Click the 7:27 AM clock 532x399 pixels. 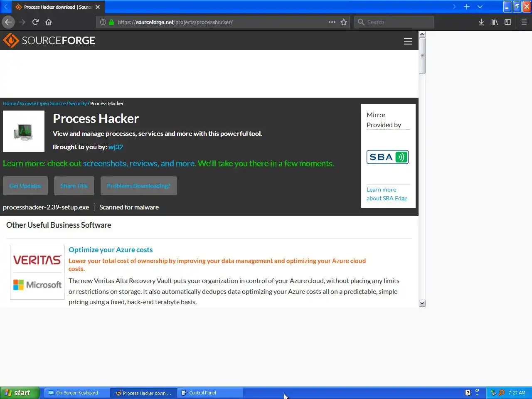click(517, 393)
